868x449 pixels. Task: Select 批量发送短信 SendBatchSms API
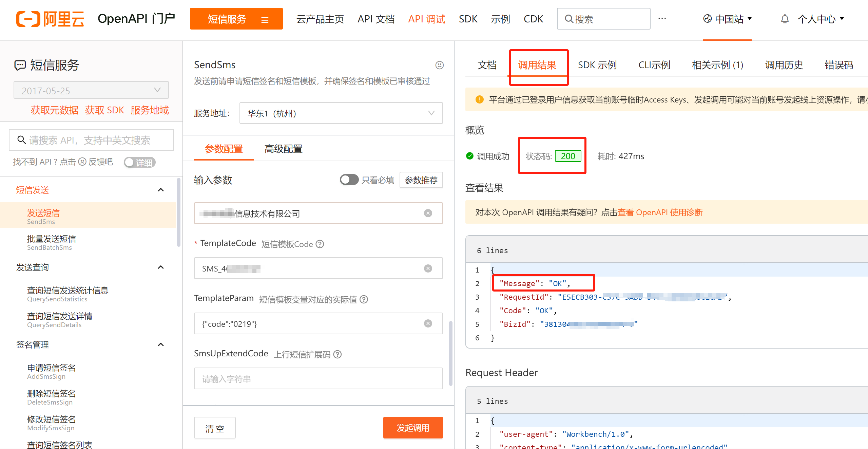pos(88,242)
